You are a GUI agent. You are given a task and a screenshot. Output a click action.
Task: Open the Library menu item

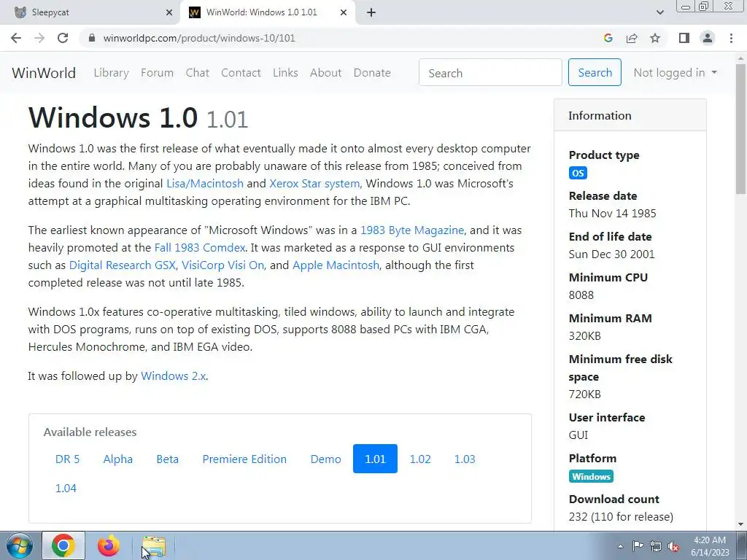click(x=111, y=72)
